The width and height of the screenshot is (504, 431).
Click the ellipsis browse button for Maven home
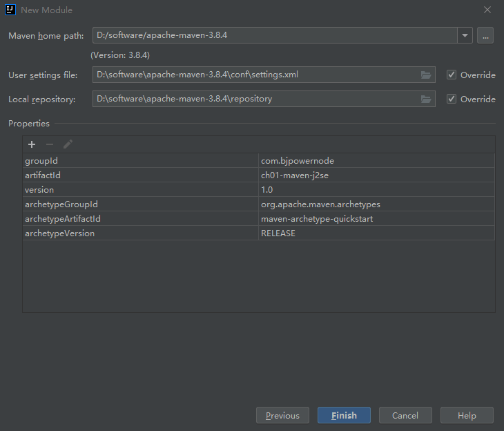485,35
